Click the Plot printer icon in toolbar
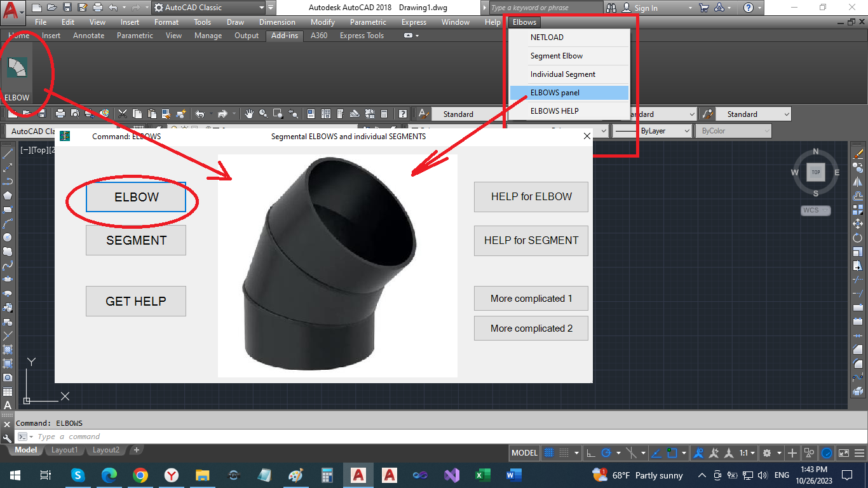 [x=60, y=114]
